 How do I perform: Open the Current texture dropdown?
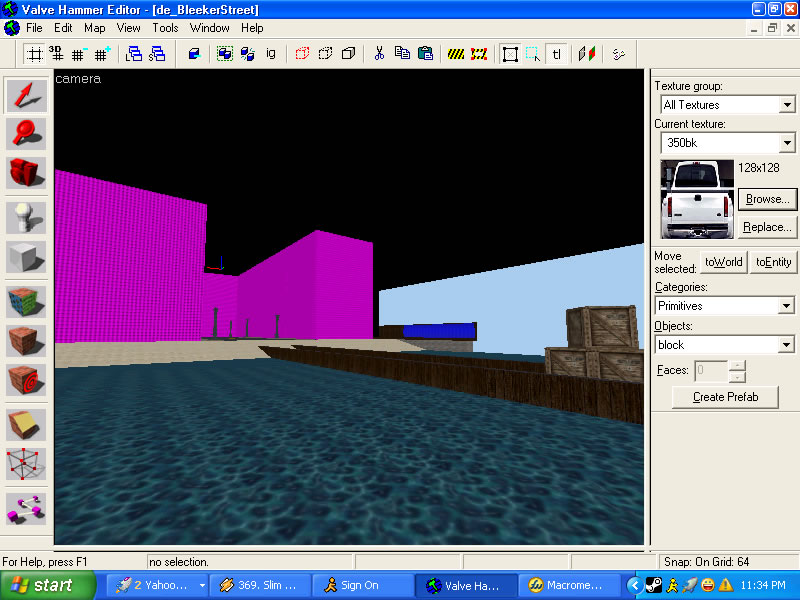pyautogui.click(x=787, y=144)
